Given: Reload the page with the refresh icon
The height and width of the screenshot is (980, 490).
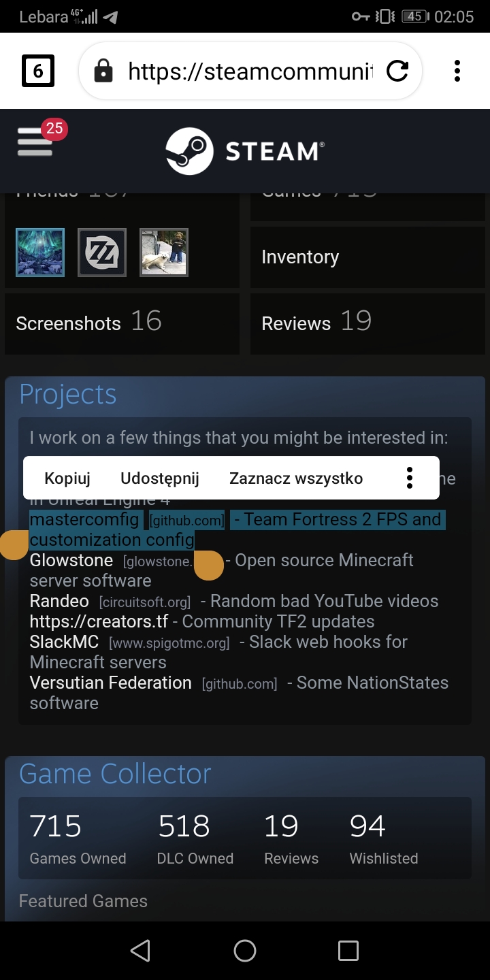Looking at the screenshot, I should pyautogui.click(x=398, y=70).
